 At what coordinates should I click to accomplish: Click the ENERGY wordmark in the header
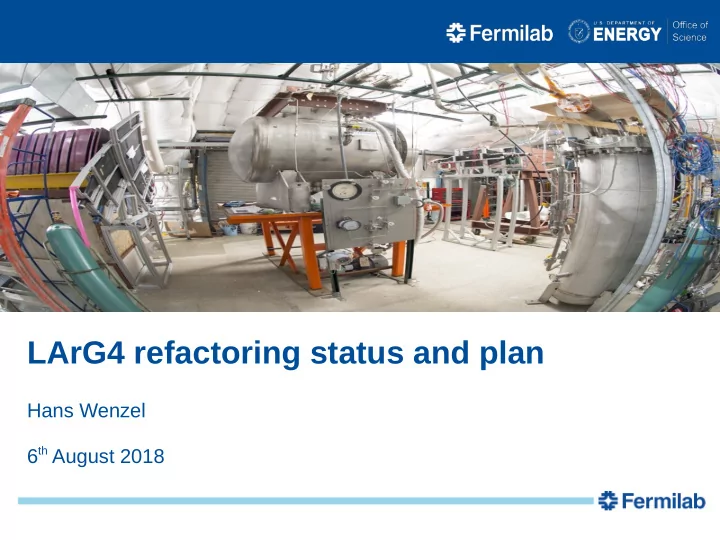(627, 34)
